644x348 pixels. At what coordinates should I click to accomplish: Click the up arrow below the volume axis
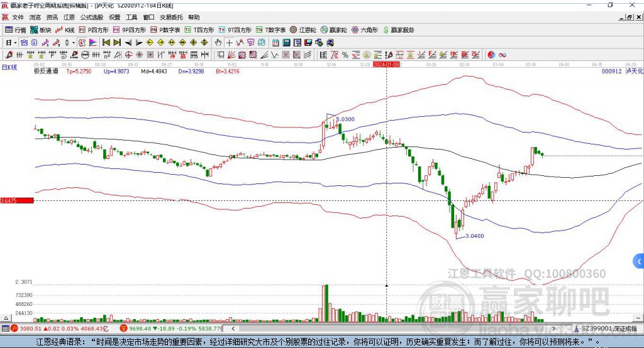(6, 318)
